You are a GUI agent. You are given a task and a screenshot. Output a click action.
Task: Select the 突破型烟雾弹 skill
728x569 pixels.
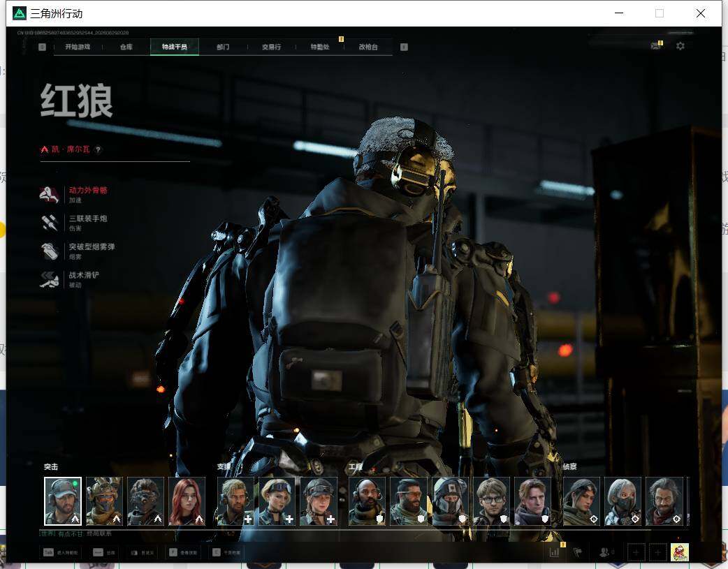point(78,251)
